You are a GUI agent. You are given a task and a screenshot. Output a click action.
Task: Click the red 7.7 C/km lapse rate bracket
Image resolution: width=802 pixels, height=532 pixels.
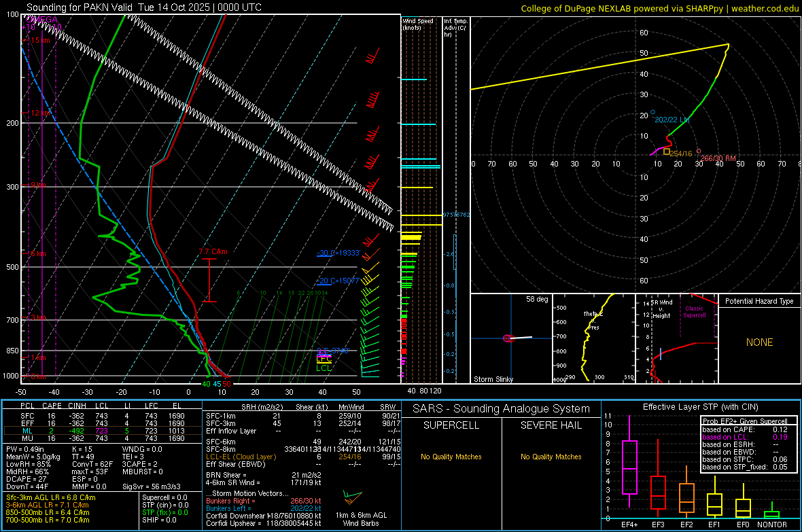tap(209, 281)
